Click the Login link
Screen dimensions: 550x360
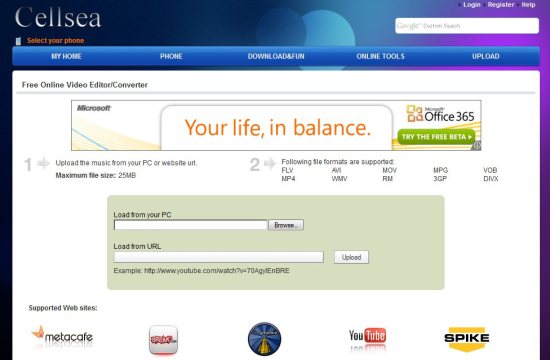(472, 5)
